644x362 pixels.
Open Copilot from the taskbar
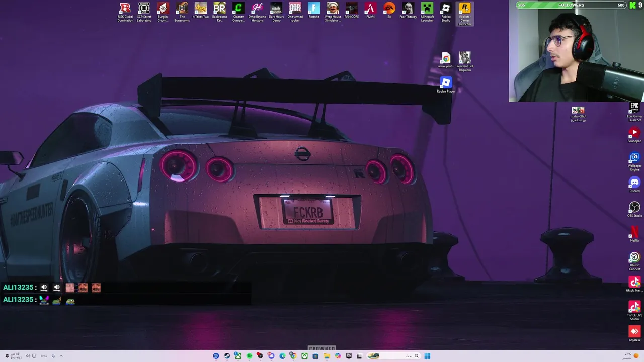(338, 356)
